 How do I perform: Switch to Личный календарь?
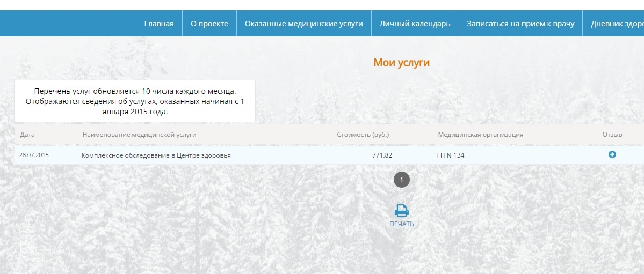[415, 24]
